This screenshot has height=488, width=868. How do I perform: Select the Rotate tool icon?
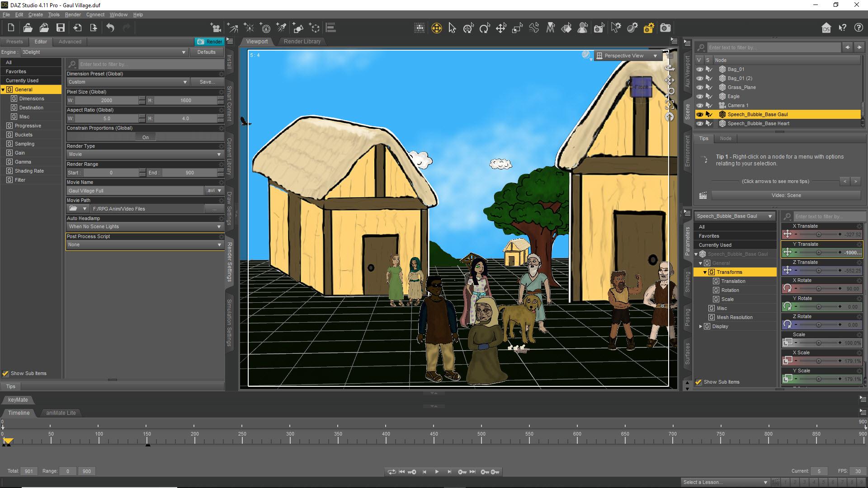pos(485,28)
